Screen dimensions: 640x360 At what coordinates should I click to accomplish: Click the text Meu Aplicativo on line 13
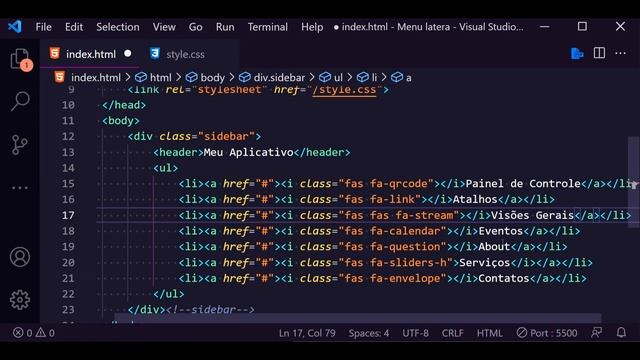[248, 152]
